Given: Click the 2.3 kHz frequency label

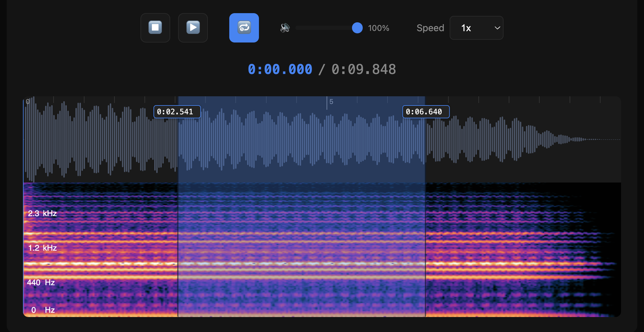Looking at the screenshot, I should [x=42, y=213].
